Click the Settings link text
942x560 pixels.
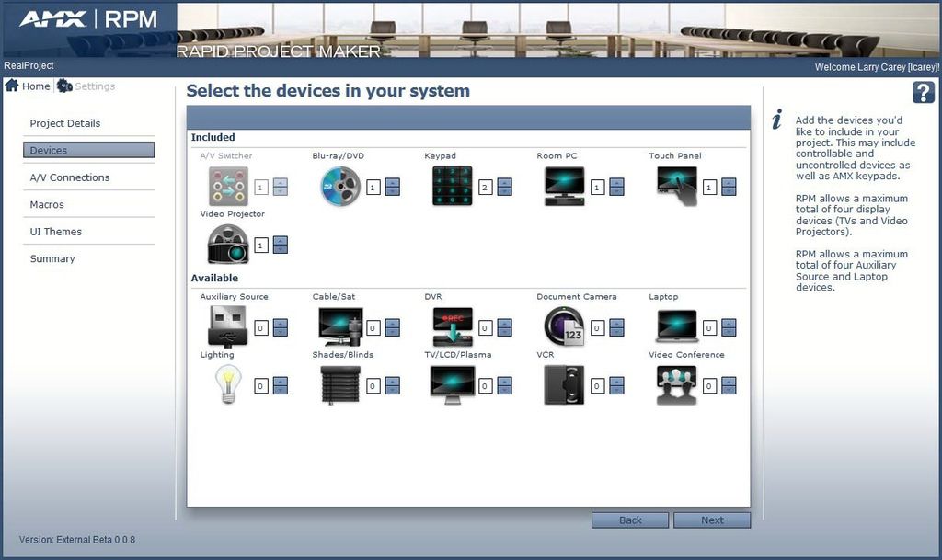pos(95,86)
